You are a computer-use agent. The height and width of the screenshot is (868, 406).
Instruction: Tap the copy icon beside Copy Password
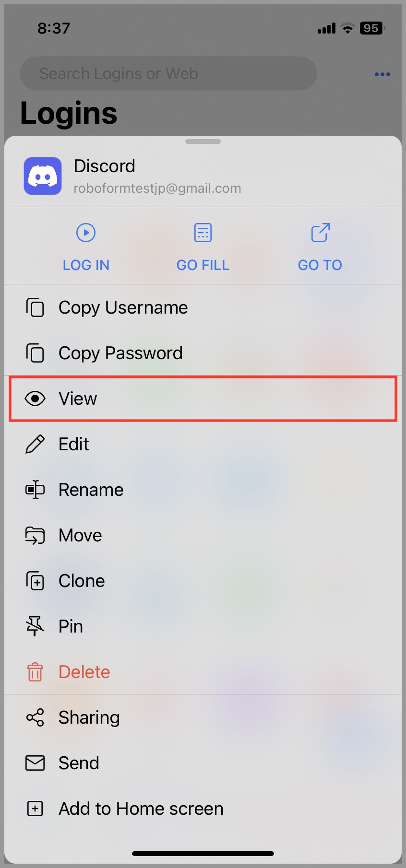(35, 353)
